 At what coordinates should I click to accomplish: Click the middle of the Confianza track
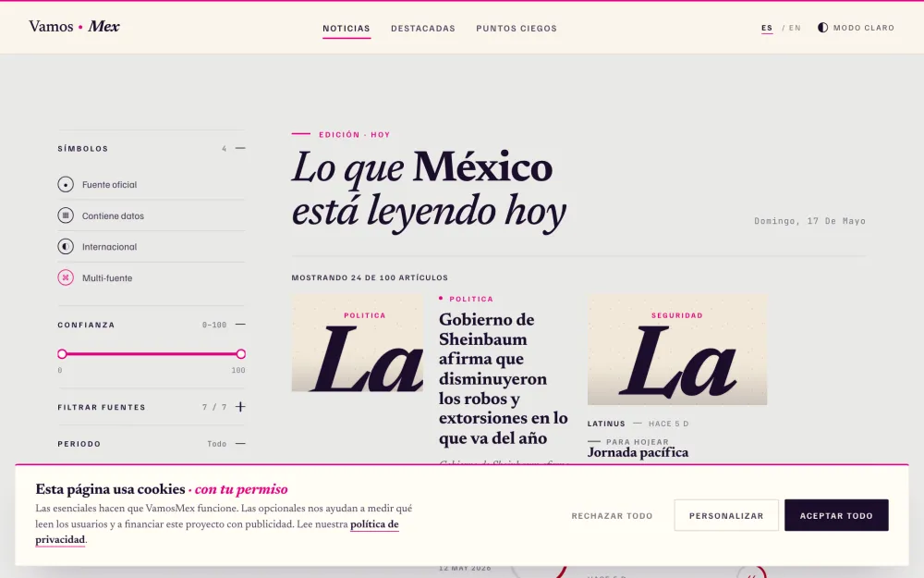pyautogui.click(x=152, y=354)
